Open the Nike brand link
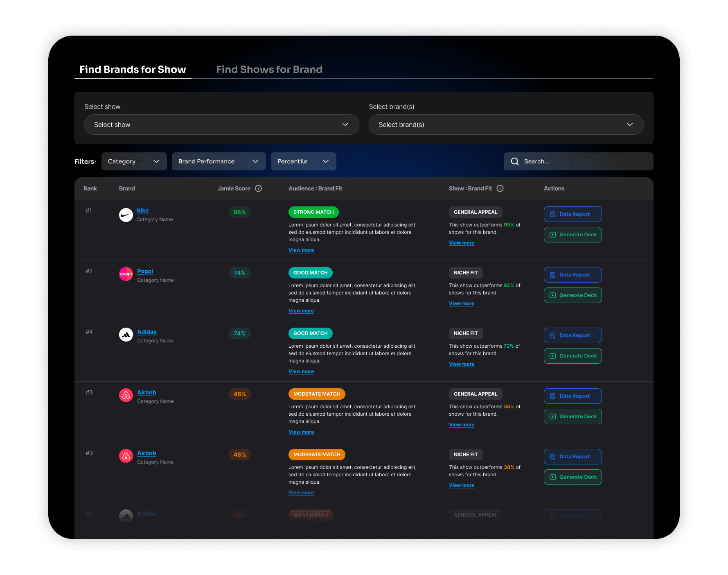The height and width of the screenshot is (575, 728). [142, 211]
